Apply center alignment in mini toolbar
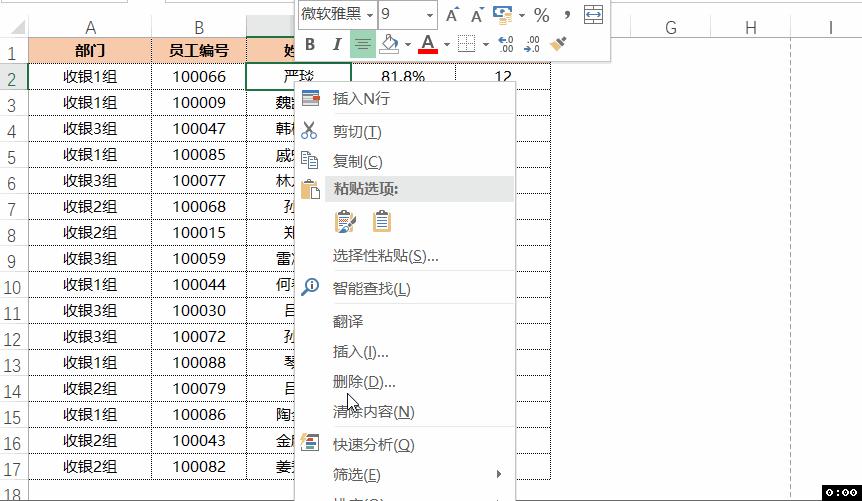862x501 pixels. tap(362, 45)
